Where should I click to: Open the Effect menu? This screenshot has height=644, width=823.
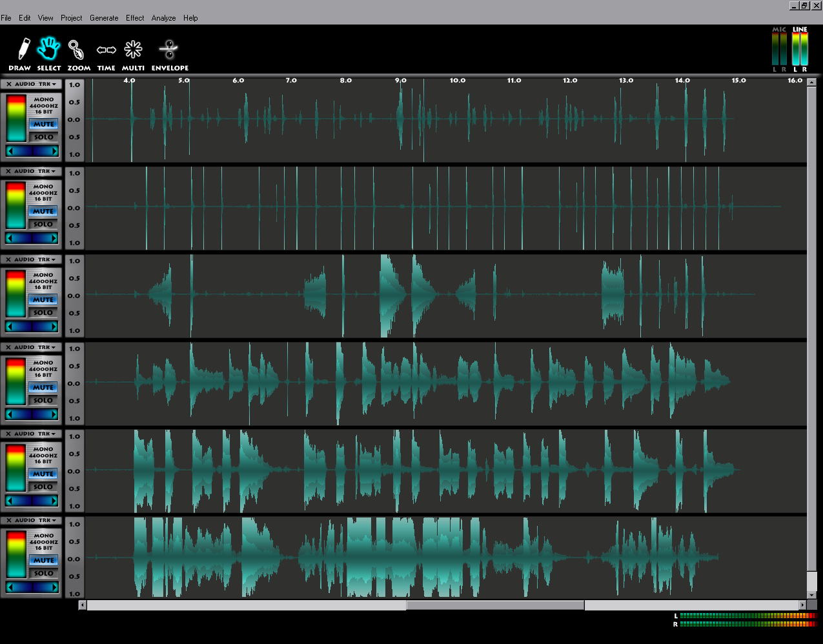pyautogui.click(x=135, y=18)
